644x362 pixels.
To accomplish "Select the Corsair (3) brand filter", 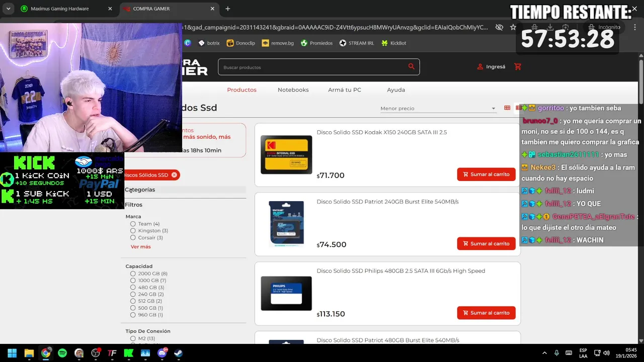I will (x=133, y=237).
